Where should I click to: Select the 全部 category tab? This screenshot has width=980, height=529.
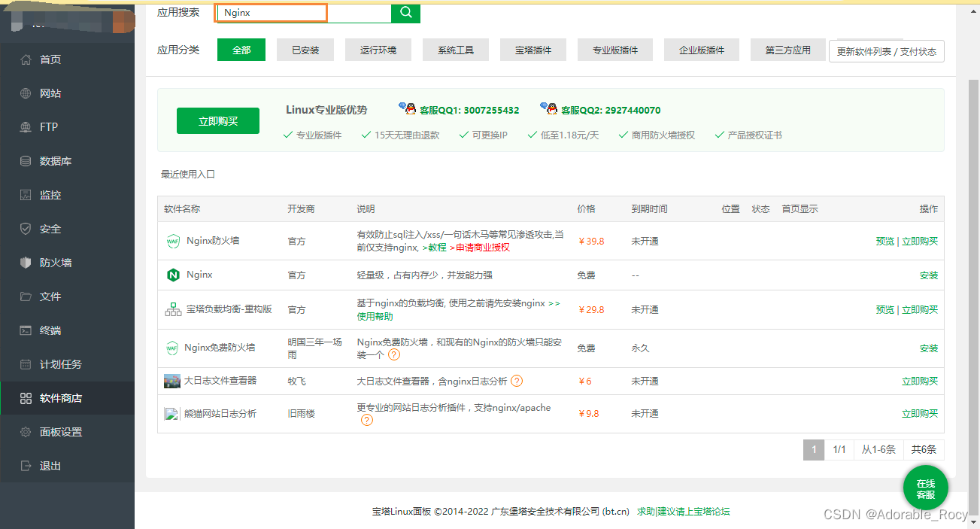[241, 50]
